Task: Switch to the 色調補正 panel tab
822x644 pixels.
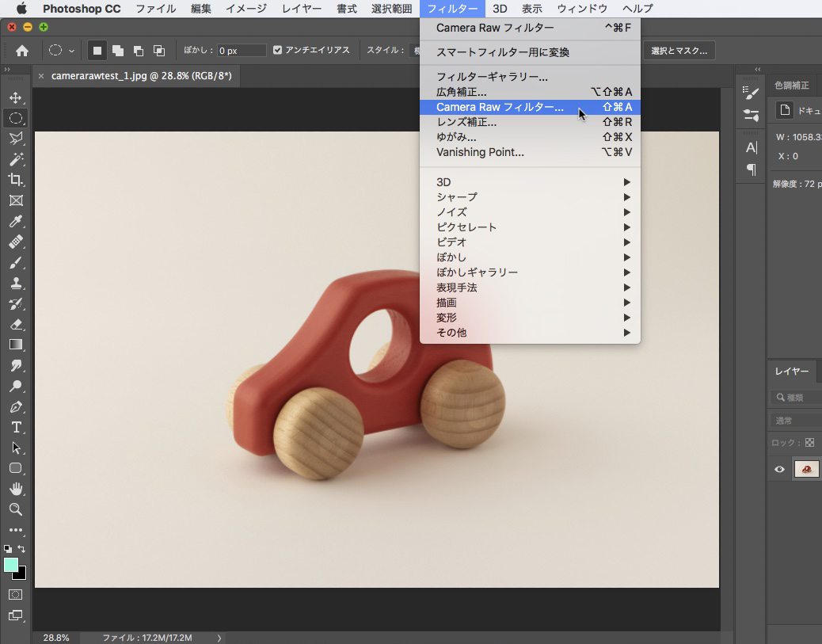Action: (791, 85)
